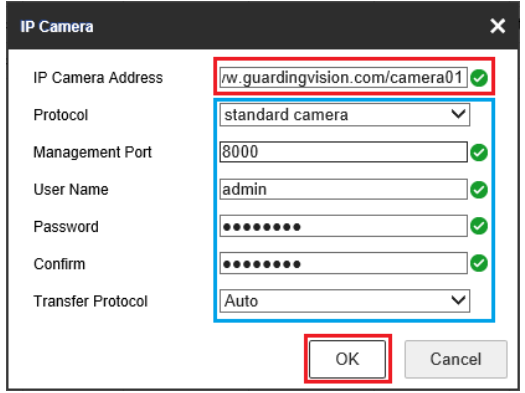Click green checkmark next to Password field
The width and height of the screenshot is (525, 393).
point(479,226)
